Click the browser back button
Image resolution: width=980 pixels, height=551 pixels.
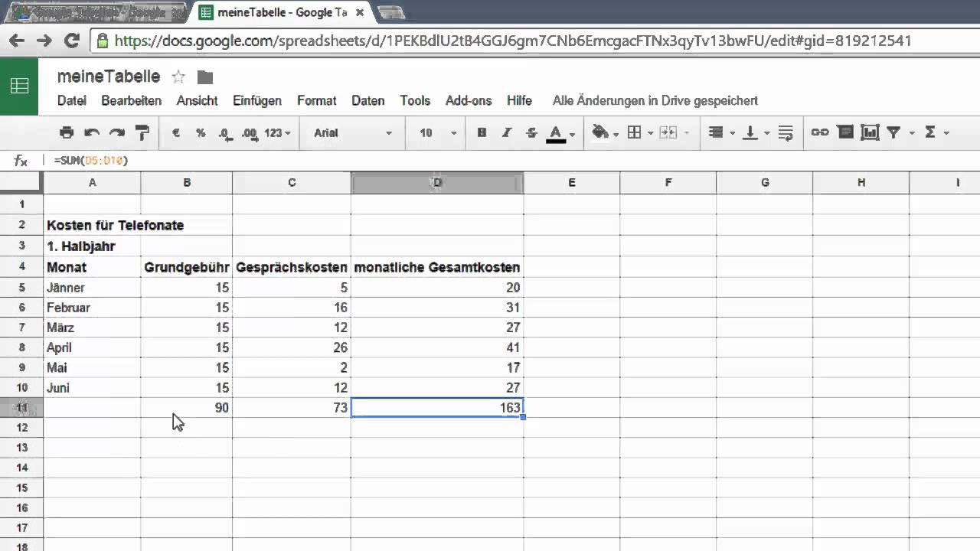tap(16, 41)
